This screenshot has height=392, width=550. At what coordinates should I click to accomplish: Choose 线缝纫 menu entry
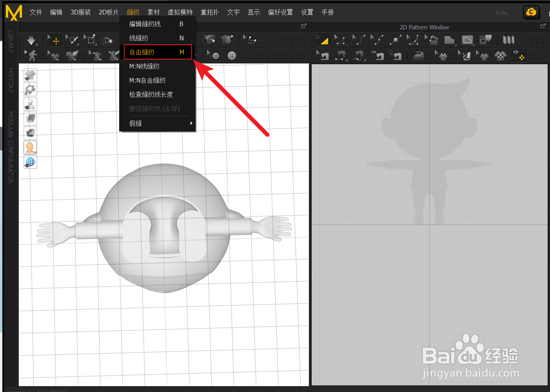click(x=157, y=38)
